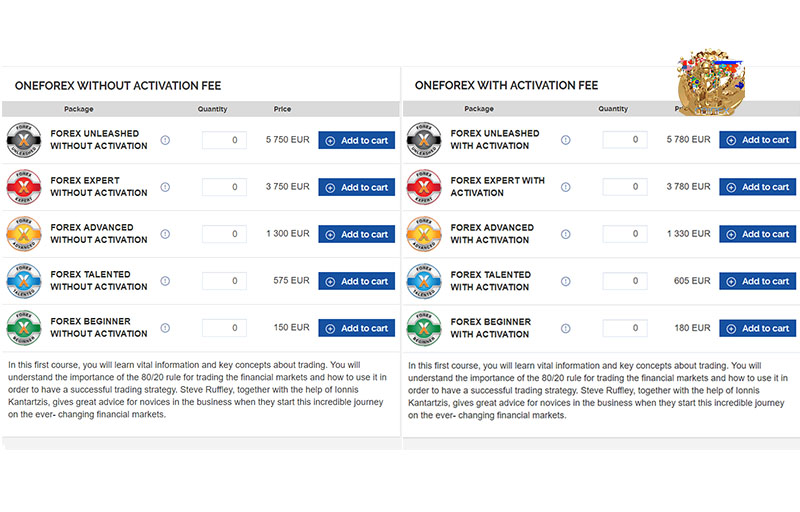Open info icon for Forex Expert with activation
Viewport: 800px width, 512px height.
[566, 187]
